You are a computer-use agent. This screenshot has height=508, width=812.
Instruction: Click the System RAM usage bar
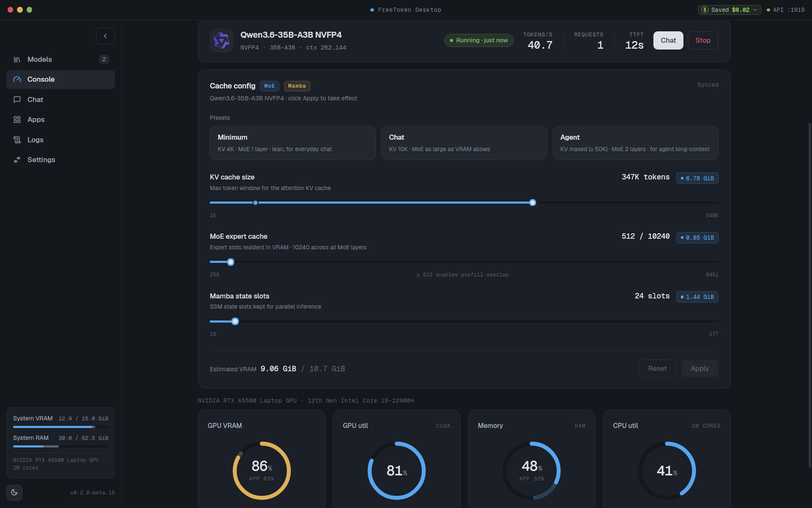pyautogui.click(x=61, y=446)
